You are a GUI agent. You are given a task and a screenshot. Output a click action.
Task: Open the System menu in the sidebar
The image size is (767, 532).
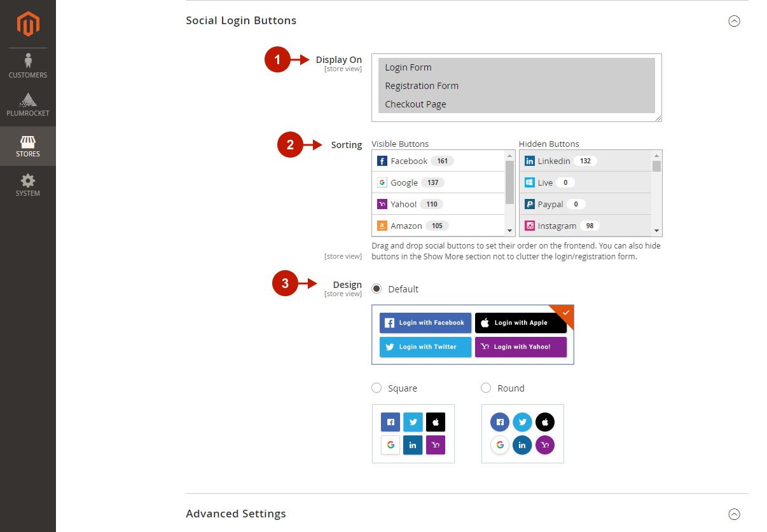(28, 186)
